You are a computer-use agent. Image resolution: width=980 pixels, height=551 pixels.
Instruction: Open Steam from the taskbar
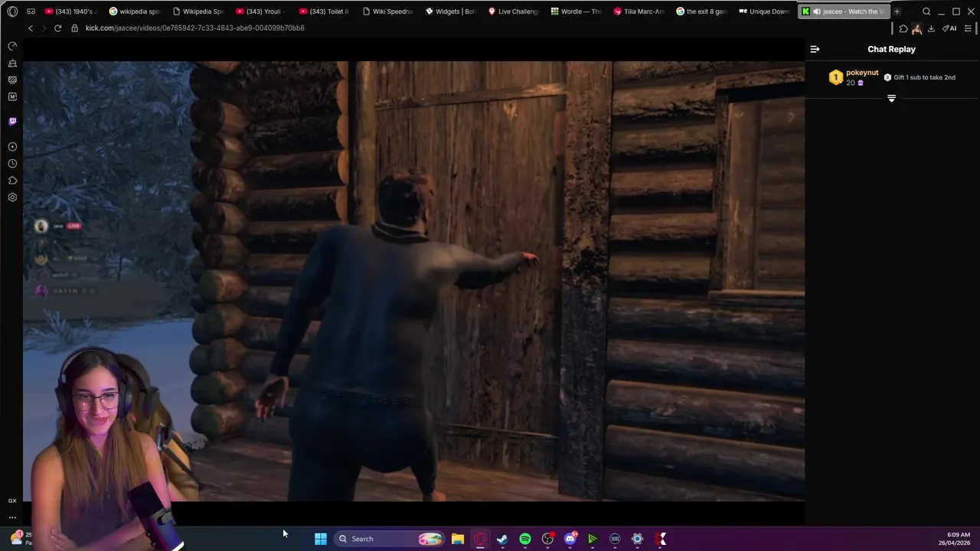[502, 539]
